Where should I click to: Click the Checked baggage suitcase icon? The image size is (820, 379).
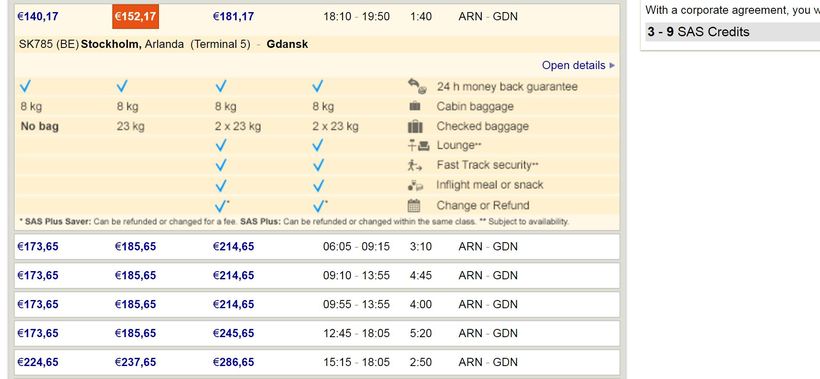[415, 127]
